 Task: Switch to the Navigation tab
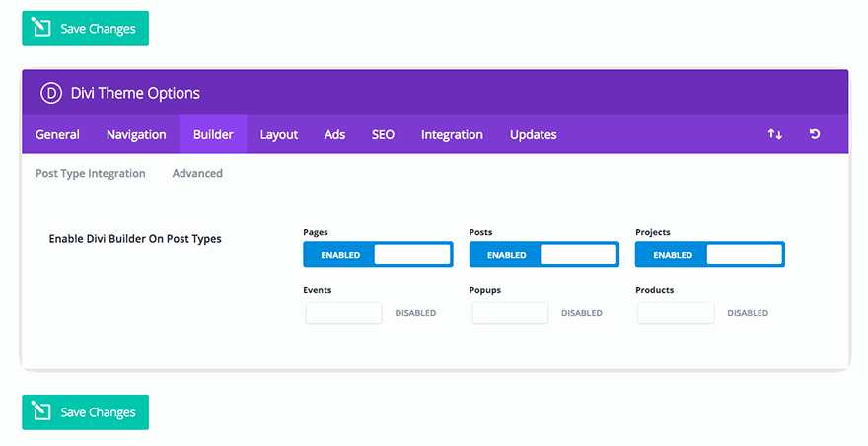[x=136, y=134]
